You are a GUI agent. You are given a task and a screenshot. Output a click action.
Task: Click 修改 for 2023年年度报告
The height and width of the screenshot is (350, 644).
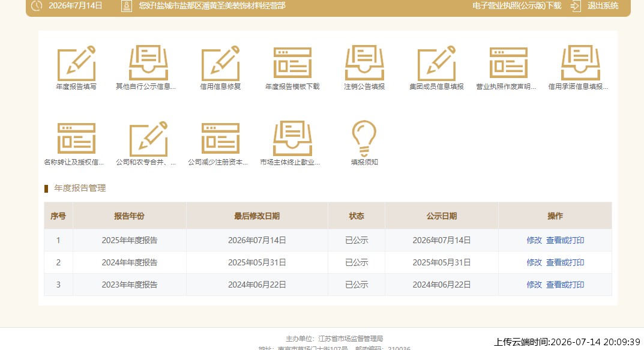534,285
